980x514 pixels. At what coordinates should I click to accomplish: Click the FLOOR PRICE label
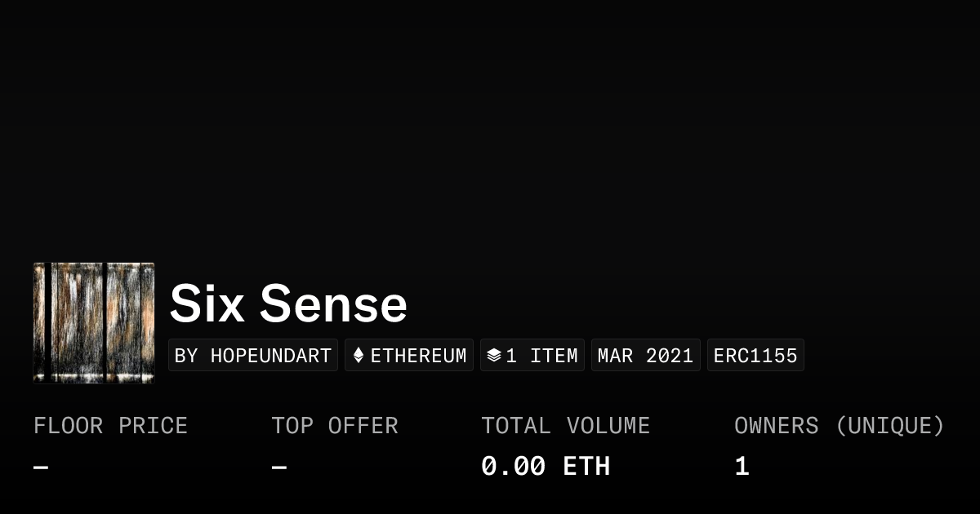[110, 426]
